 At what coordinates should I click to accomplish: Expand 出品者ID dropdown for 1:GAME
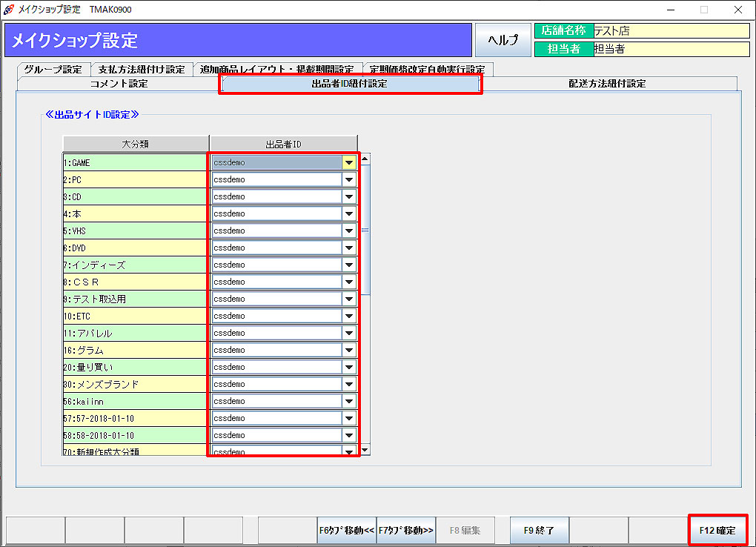click(x=348, y=162)
